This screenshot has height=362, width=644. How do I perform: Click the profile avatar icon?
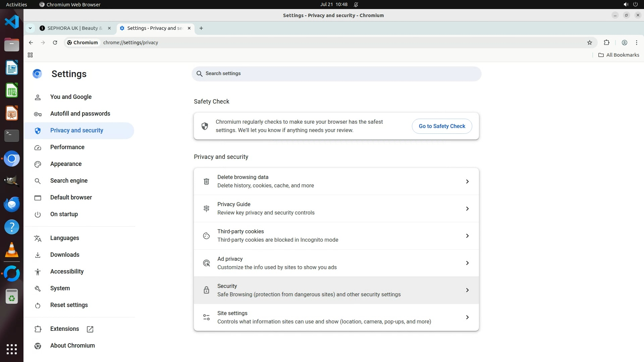624,43
